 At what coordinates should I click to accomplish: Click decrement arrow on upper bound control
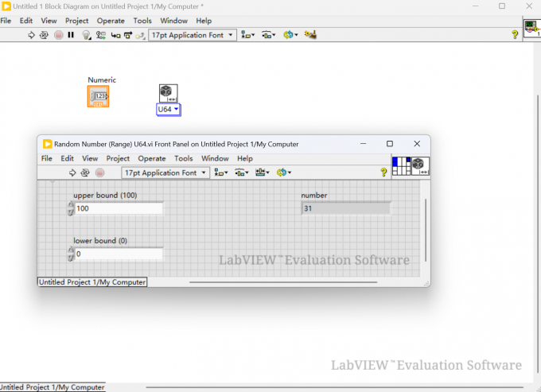coord(71,212)
